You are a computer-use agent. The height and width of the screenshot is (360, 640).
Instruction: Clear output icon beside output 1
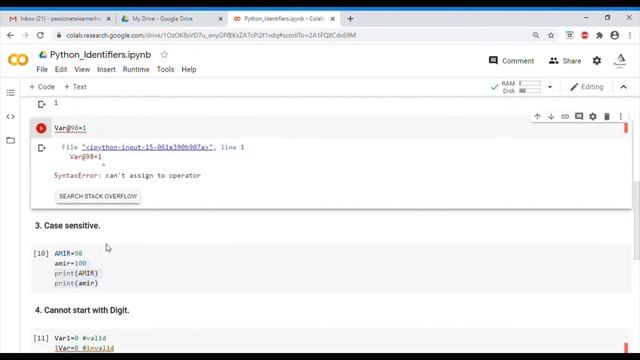coord(42,104)
